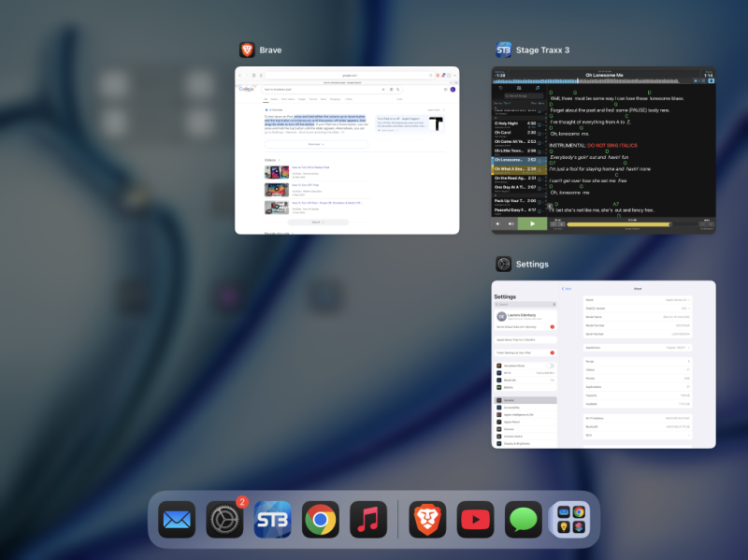Viewport: 748px width, 560px height.
Task: Launch Stage Traxx 3 from the dock
Action: pyautogui.click(x=272, y=520)
